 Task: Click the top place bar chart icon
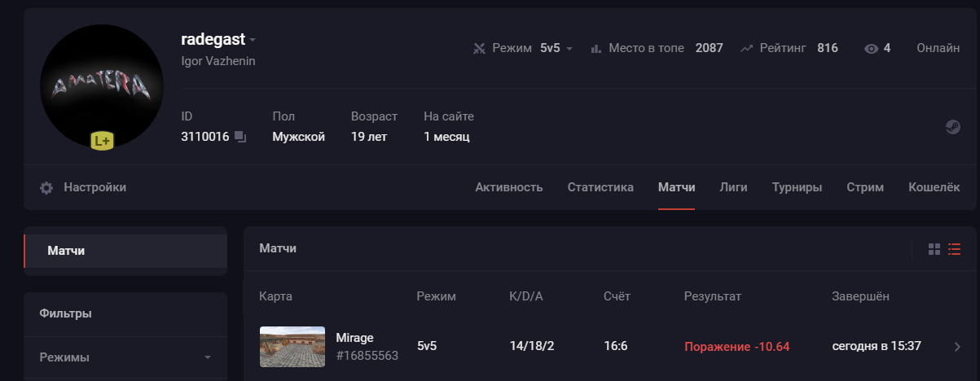click(x=595, y=49)
